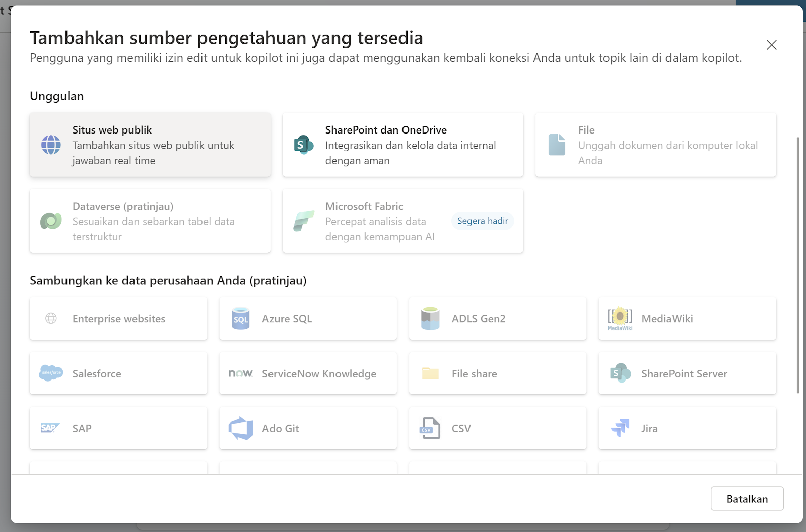Click 'Unggah dokumen dari komputer lokal' description
Viewport: 806px width, 532px height.
[668, 145]
